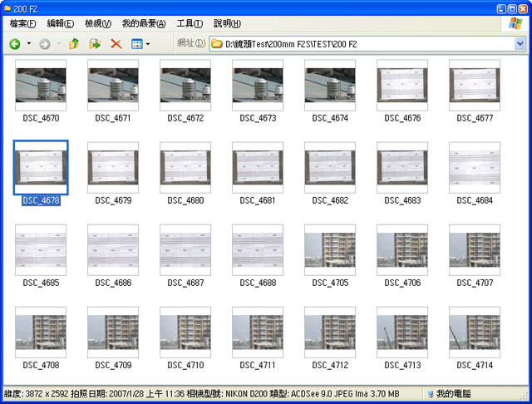
Task: Open the Back button history dropdown
Action: [29, 43]
